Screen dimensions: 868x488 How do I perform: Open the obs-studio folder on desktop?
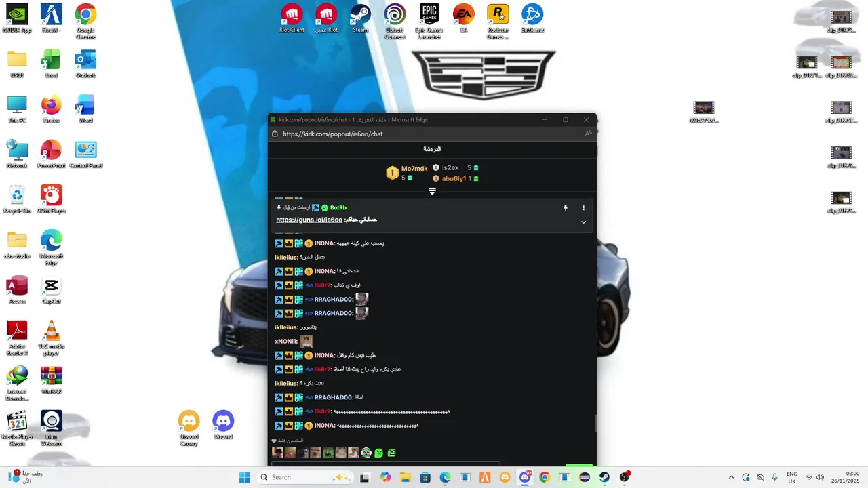pos(17,245)
